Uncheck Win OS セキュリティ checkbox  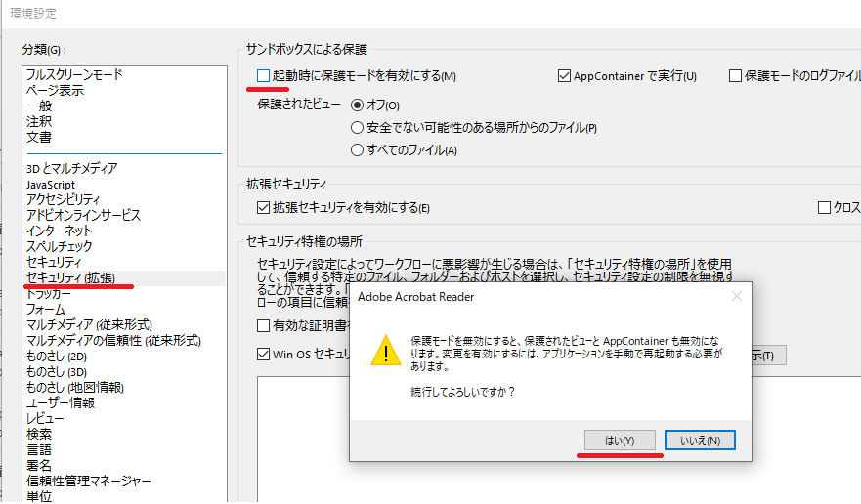coord(264,355)
